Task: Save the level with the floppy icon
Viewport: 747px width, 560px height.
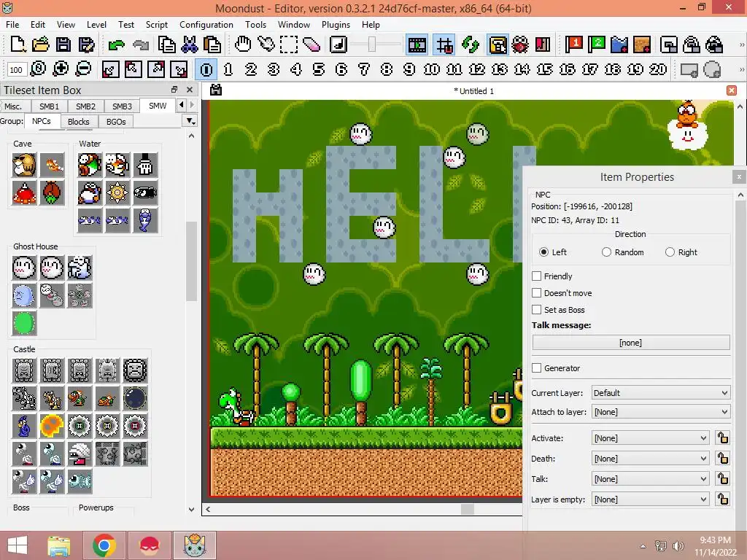Action: pos(63,44)
